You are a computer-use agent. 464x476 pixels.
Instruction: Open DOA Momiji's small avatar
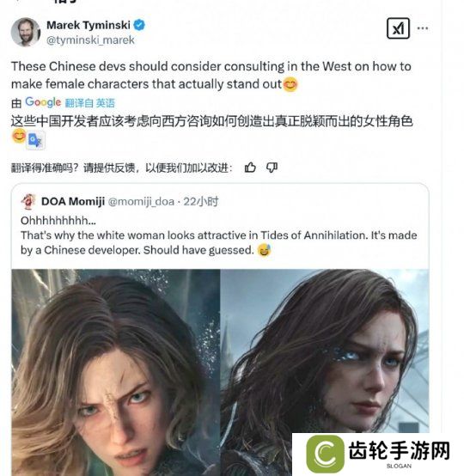28,202
